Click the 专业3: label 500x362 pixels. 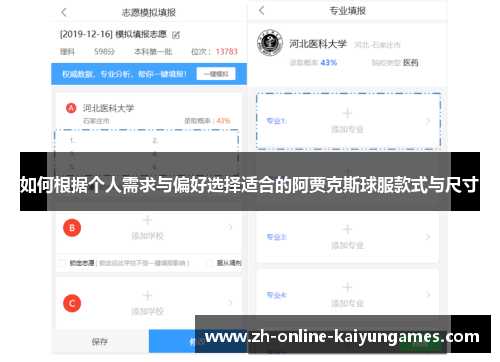[x=277, y=237]
